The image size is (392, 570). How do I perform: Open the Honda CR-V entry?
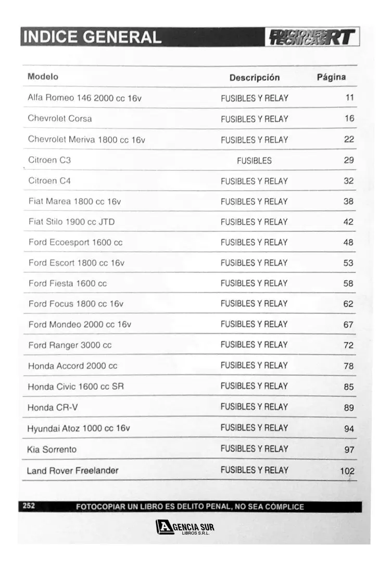coord(53,407)
